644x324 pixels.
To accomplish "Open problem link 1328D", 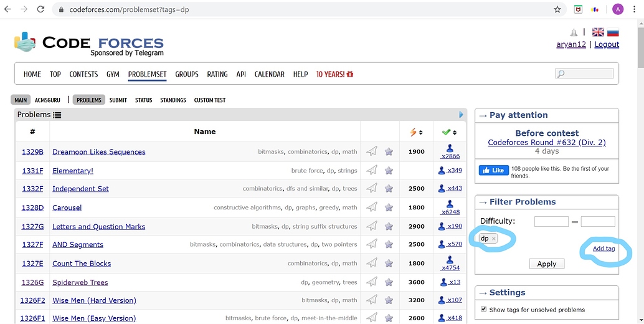I will point(32,207).
